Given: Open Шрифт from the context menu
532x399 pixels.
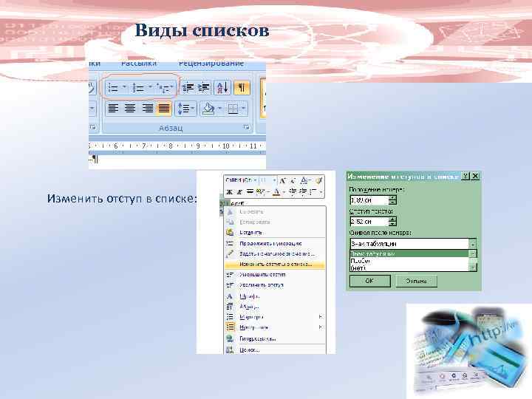Looking at the screenshot, I should point(275,296).
